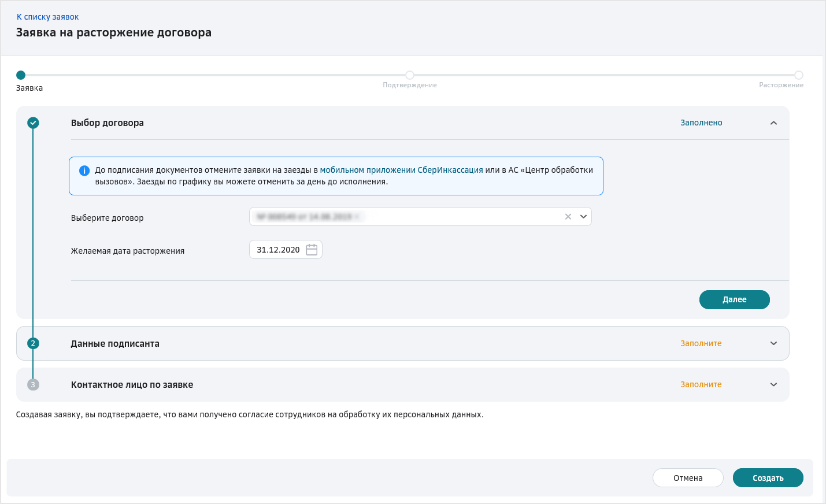Click the Выберите договор combo box field
This screenshot has height=504, width=826.
420,217
